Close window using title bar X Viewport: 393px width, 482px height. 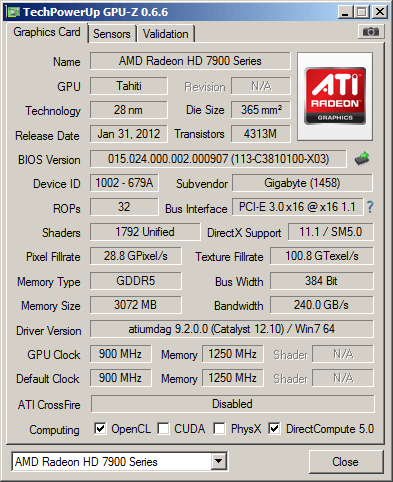pos(379,12)
